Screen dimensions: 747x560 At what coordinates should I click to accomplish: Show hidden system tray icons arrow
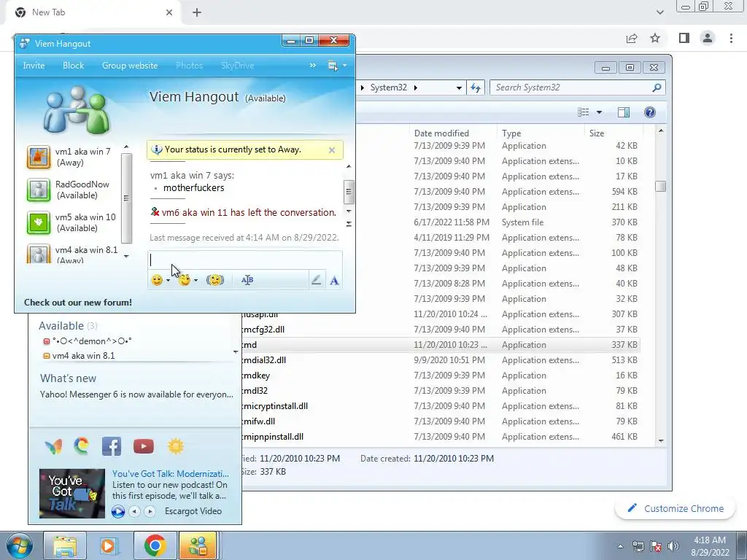[x=620, y=546]
